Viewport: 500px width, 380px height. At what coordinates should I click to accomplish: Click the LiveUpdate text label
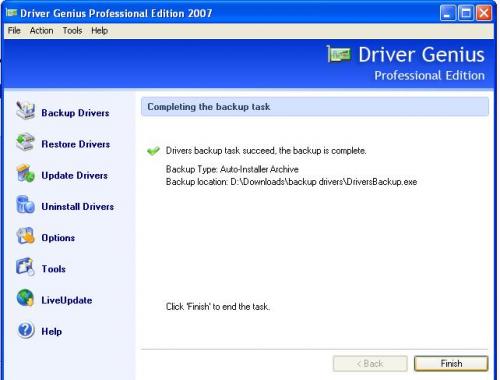point(67,300)
